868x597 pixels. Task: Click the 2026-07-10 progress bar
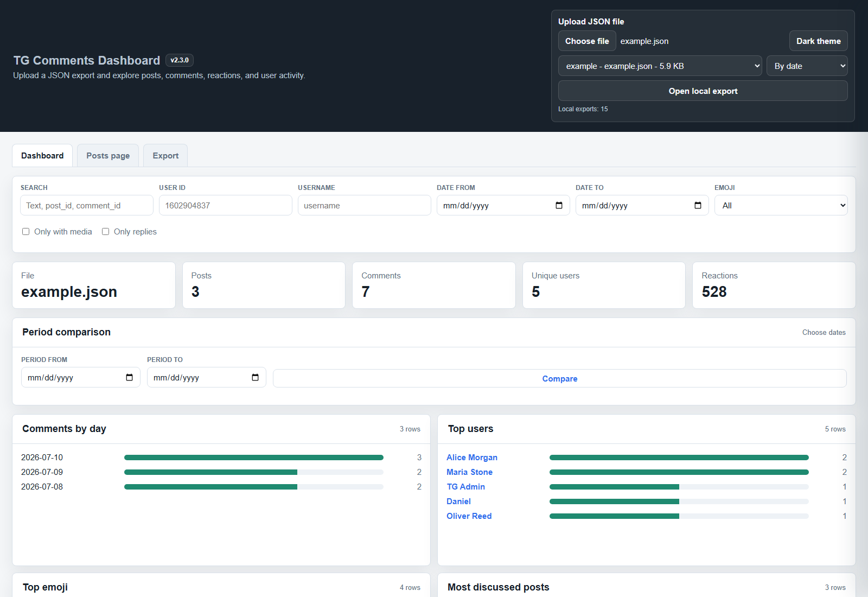(x=254, y=458)
